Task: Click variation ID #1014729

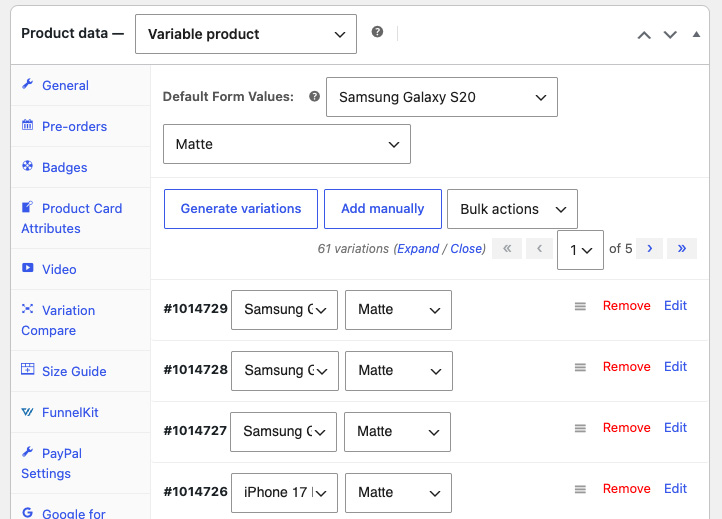Action: tap(196, 309)
